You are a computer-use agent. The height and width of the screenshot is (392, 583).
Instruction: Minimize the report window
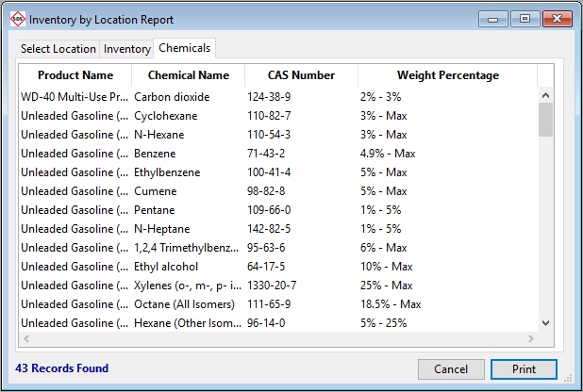[x=495, y=18]
